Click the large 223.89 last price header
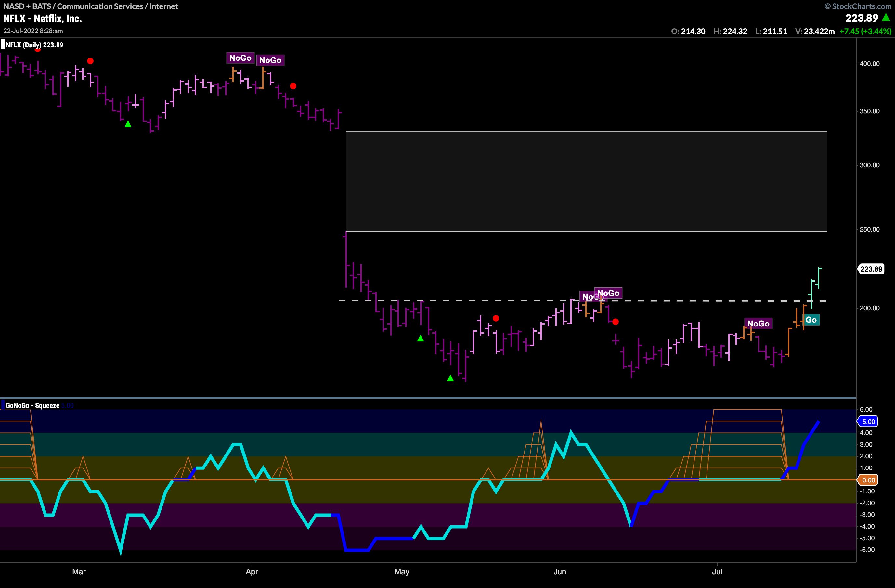Viewport: 895px width, 588px height. pyautogui.click(x=862, y=18)
